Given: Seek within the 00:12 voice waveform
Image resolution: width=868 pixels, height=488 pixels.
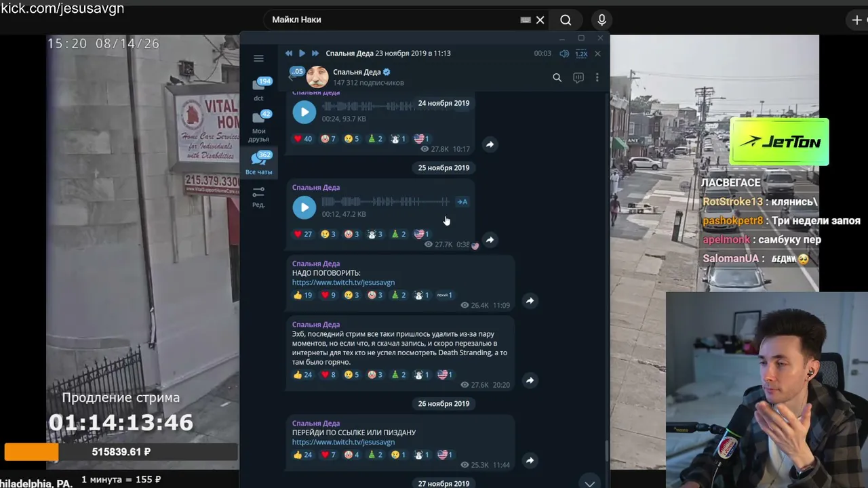Looking at the screenshot, I should (x=385, y=202).
